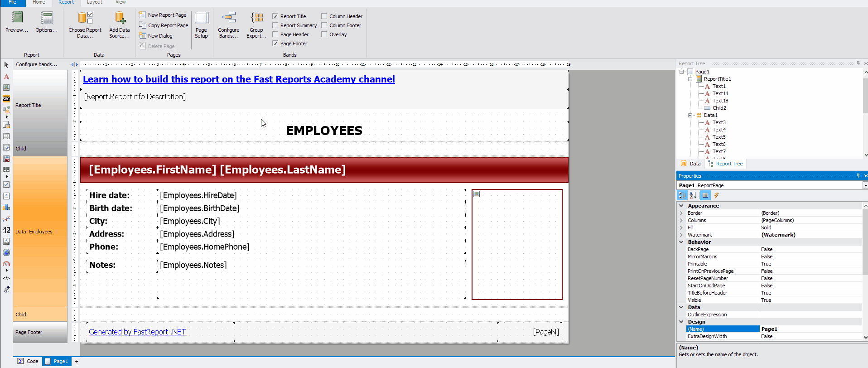Pick the digital signature pen tool
The height and width of the screenshot is (368, 868).
click(6, 290)
